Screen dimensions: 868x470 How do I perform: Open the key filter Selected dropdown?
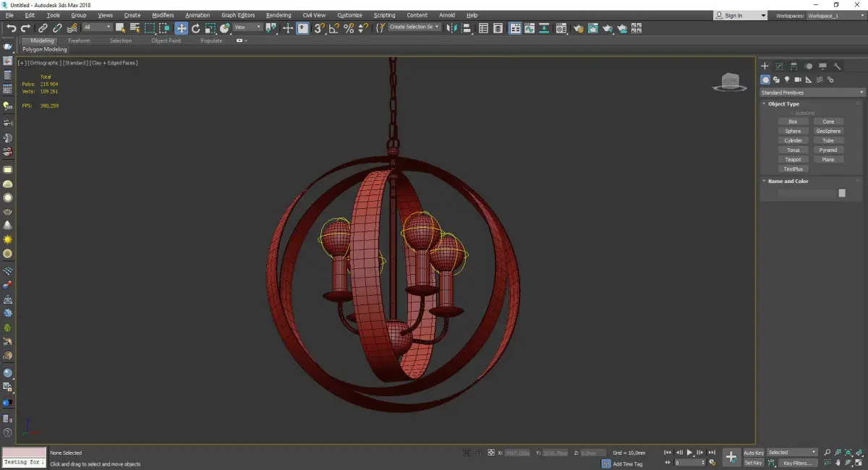(x=792, y=453)
